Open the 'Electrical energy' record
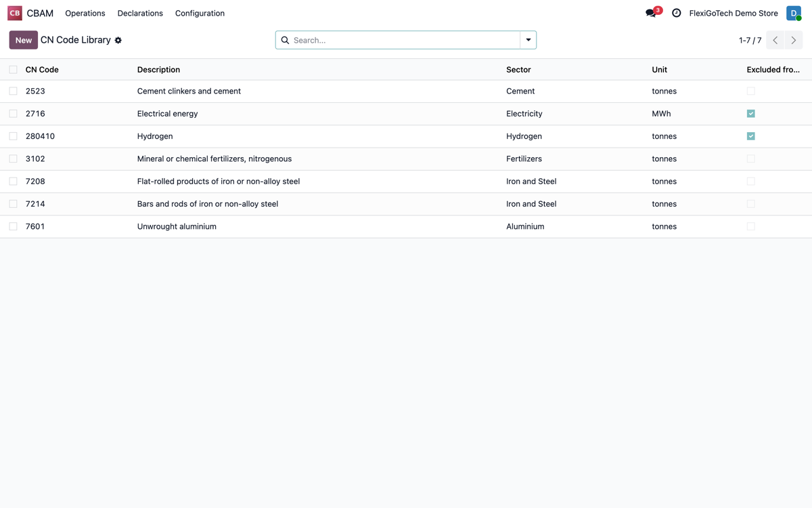Viewport: 812px width, 508px height. click(x=168, y=114)
